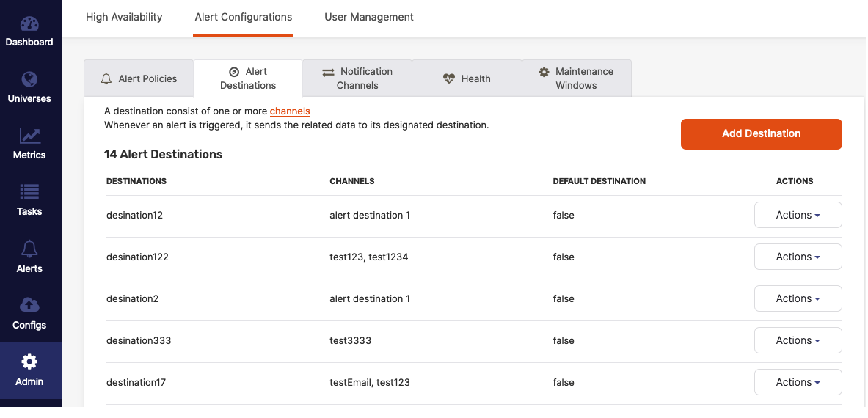This screenshot has height=418, width=868.
Task: Click the Configs cloud upload icon
Action: coord(29,305)
